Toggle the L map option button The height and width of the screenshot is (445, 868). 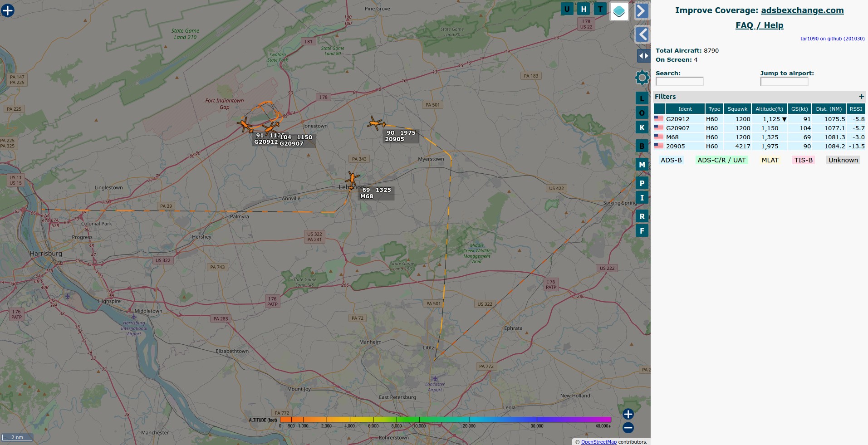(642, 98)
